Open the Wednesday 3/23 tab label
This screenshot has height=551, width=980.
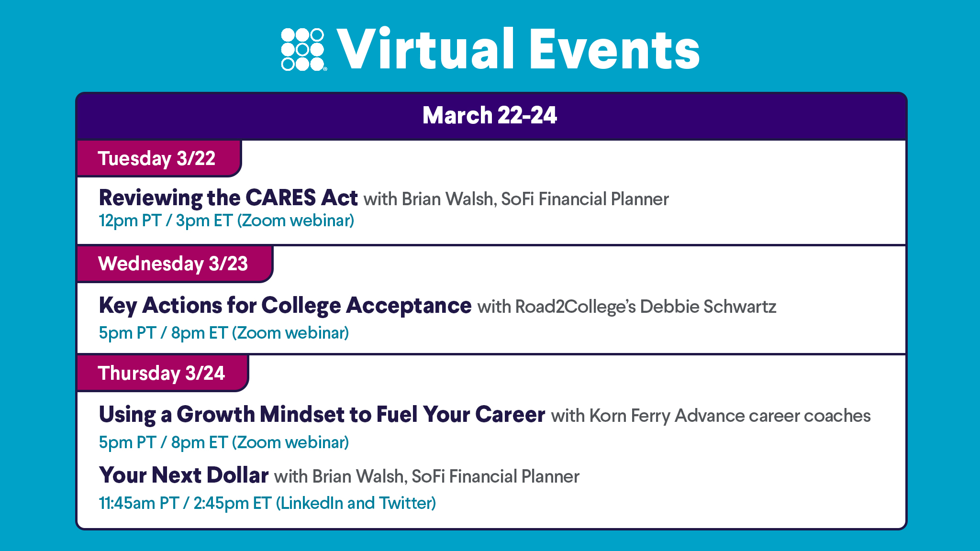[x=173, y=264]
